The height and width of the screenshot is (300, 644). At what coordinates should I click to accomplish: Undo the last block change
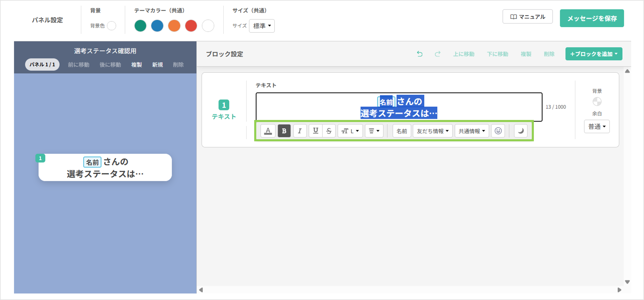(420, 54)
